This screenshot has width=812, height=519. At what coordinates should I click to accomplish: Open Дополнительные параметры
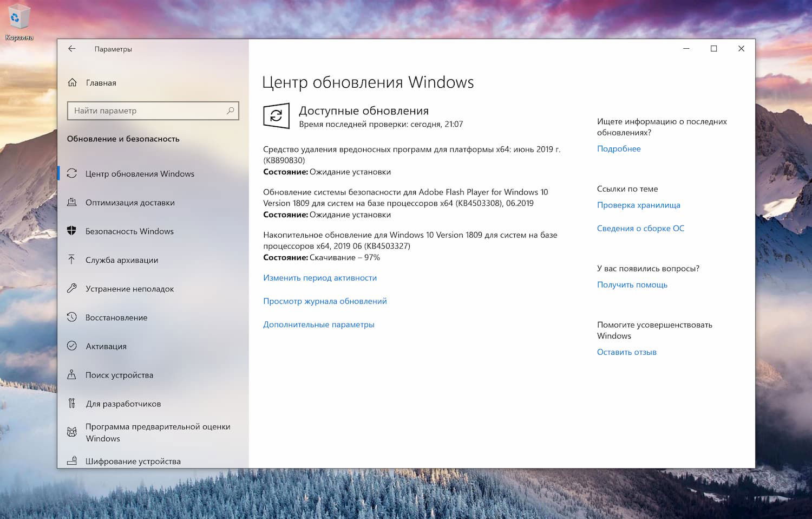click(x=318, y=324)
